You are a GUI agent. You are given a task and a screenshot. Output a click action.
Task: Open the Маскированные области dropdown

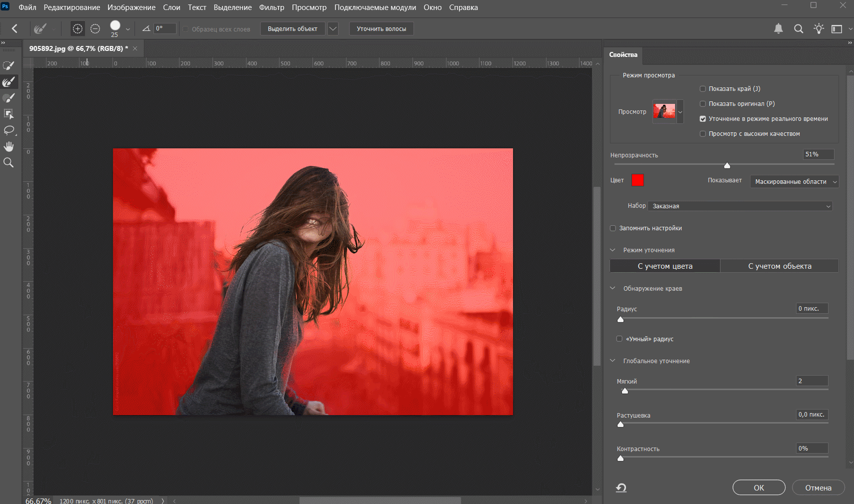(794, 182)
